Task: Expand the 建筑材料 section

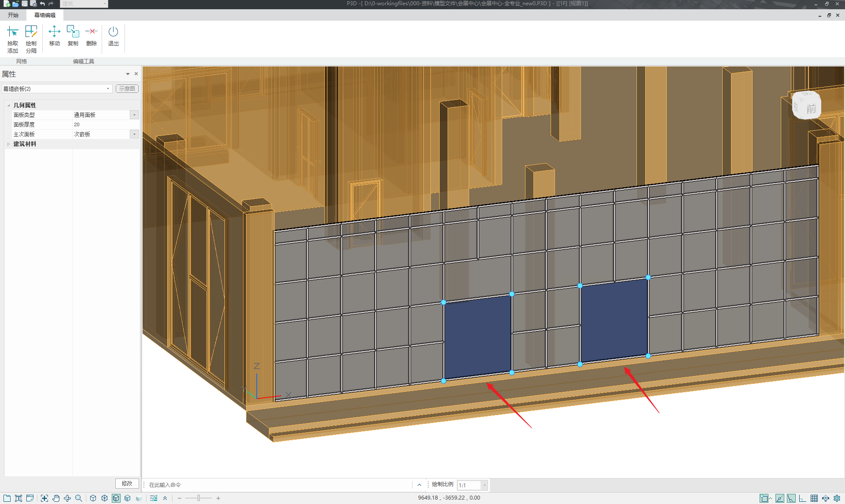Action: click(x=8, y=144)
